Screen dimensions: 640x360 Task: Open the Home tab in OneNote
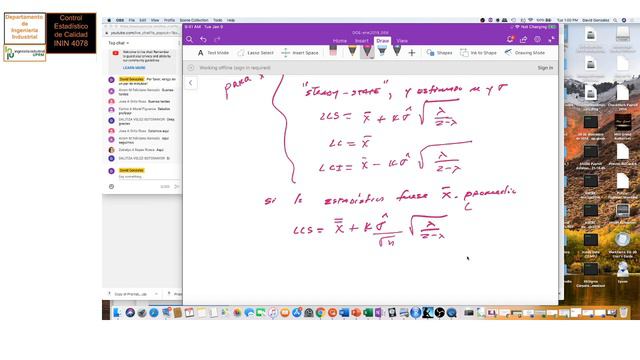click(x=340, y=41)
